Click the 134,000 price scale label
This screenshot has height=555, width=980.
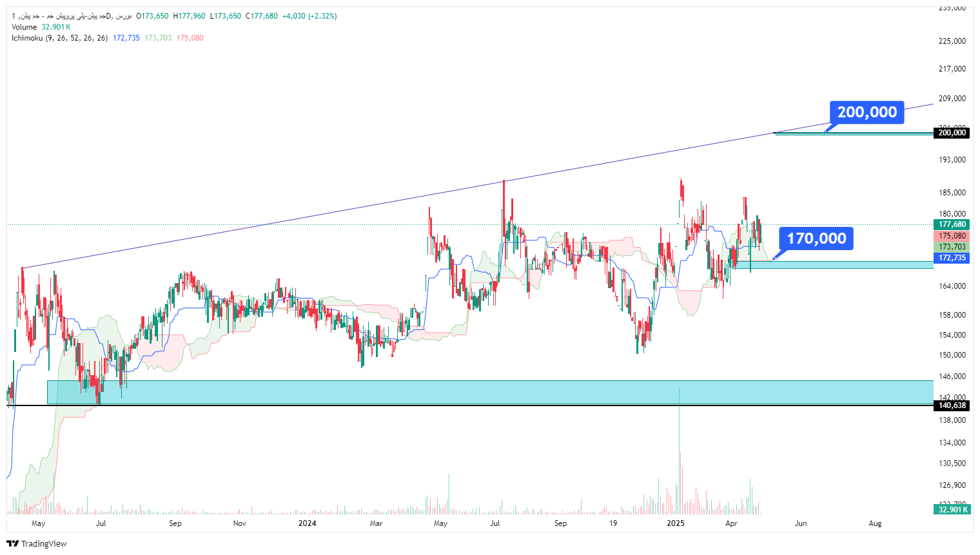click(952, 443)
